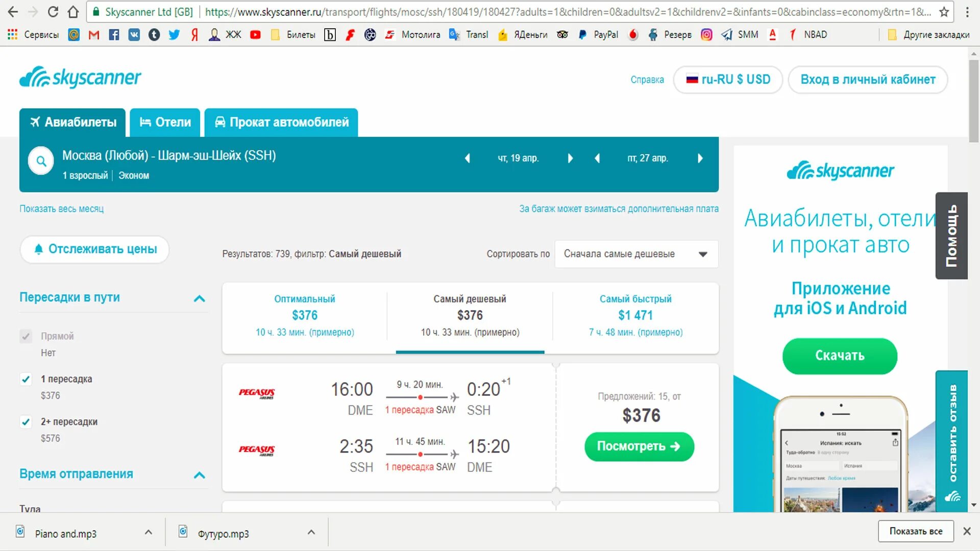Open menu arrow for Piano and.mp3 download

[x=149, y=532]
